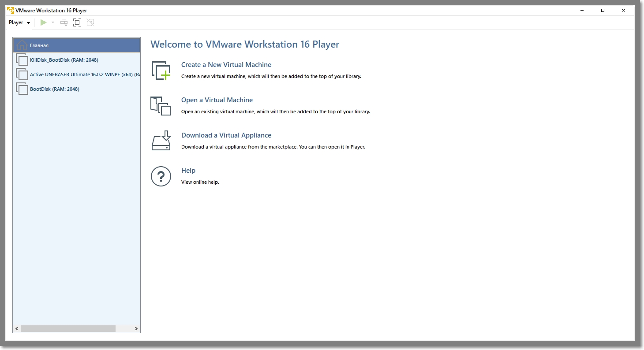Click the Create a New Virtual Machine icon
This screenshot has height=350, width=644.
pyautogui.click(x=161, y=71)
